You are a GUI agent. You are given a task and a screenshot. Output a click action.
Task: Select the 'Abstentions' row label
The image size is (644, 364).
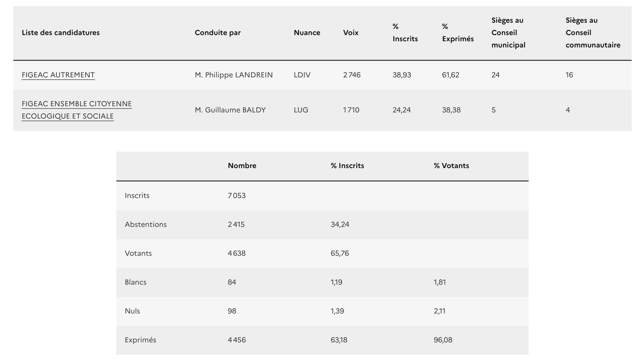pos(146,224)
